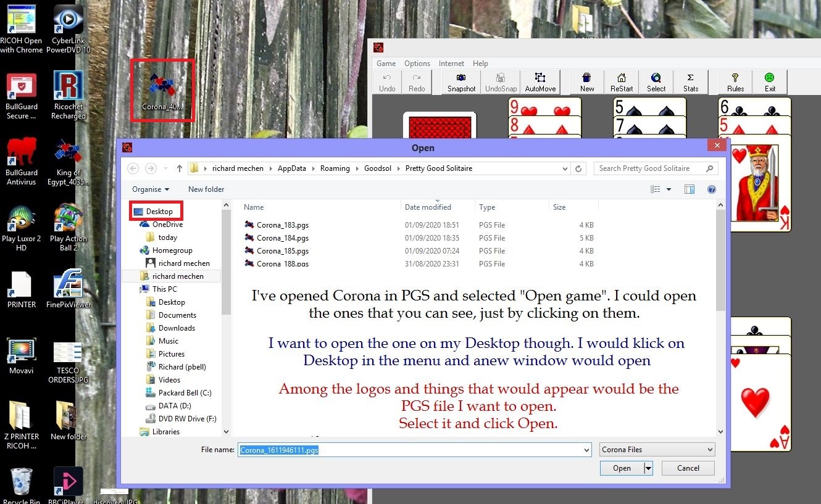Expand the address bar previous locations dropdown
Image resolution: width=821 pixels, height=504 pixels.
tap(565, 168)
